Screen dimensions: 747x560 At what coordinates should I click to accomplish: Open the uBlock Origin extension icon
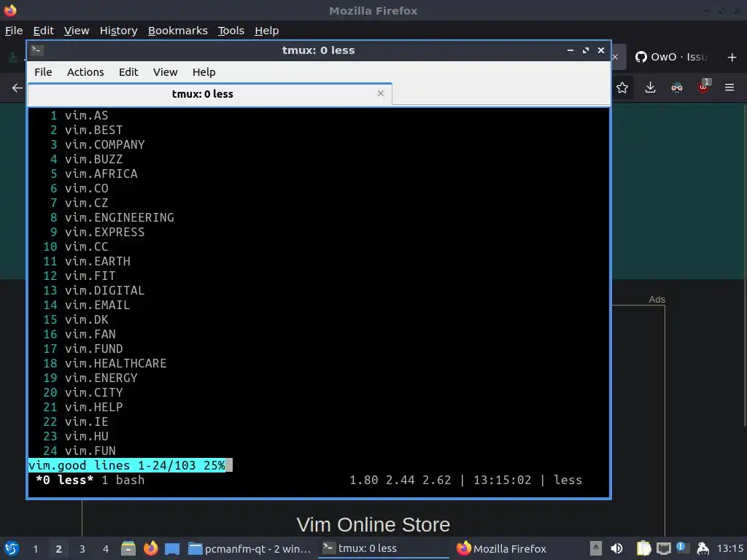tap(704, 87)
